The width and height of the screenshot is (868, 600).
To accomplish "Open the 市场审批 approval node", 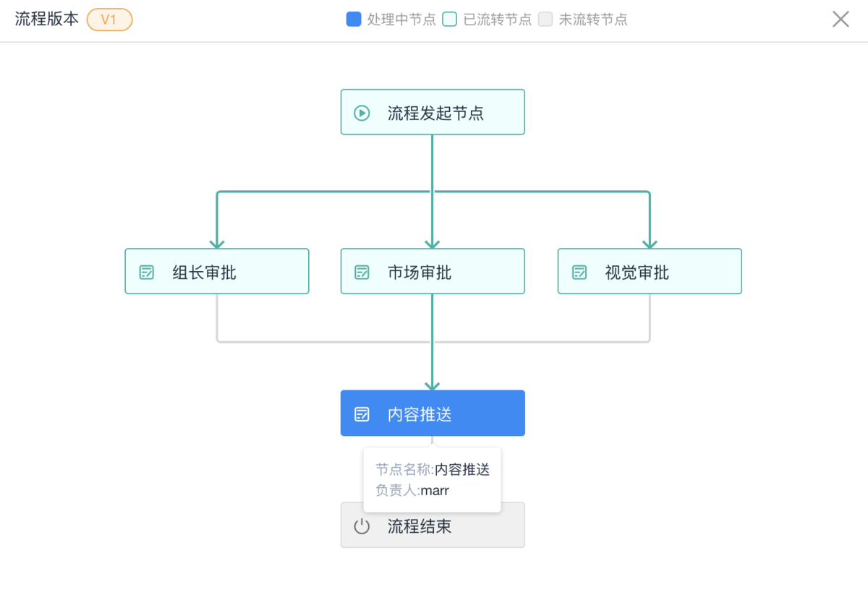I will click(433, 272).
